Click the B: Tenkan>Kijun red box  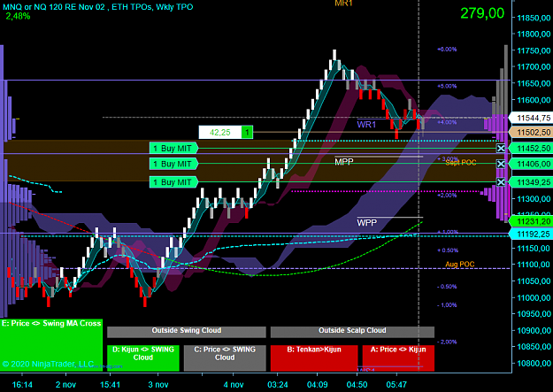point(314,357)
